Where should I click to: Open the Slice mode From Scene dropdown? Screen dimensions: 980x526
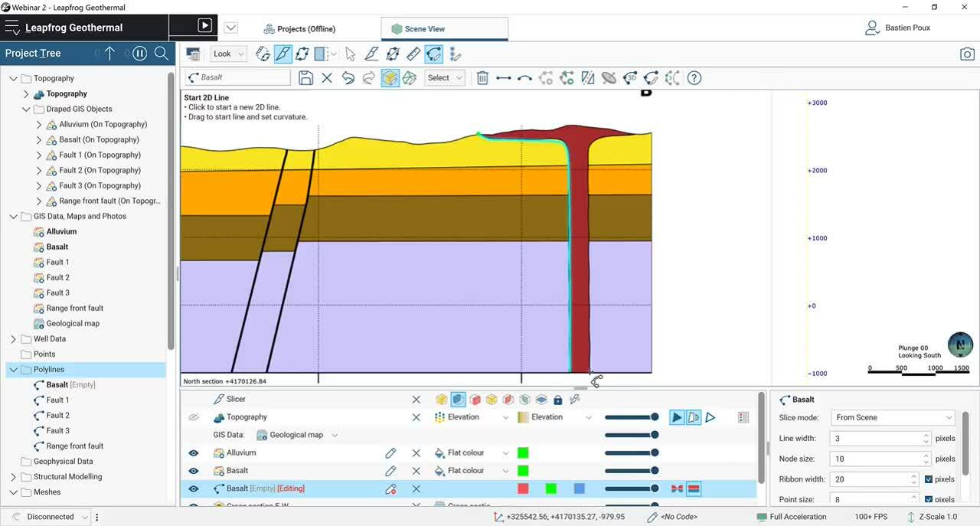coord(893,417)
